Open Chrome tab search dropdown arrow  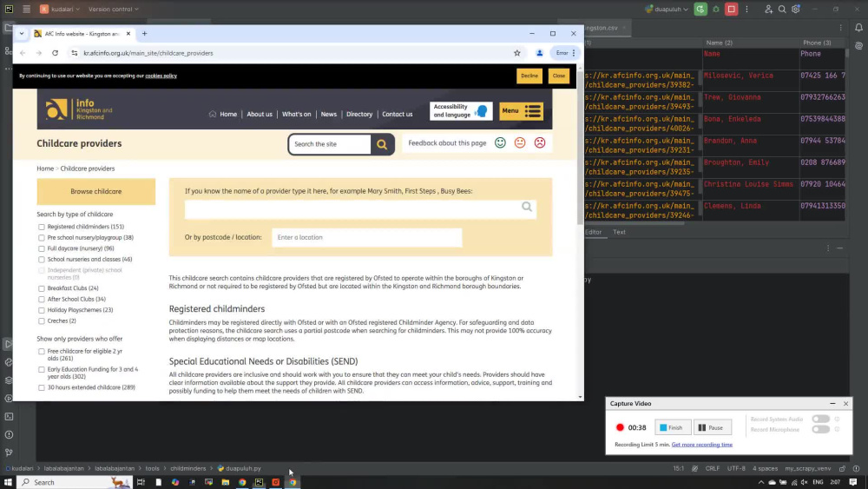pyautogui.click(x=22, y=34)
